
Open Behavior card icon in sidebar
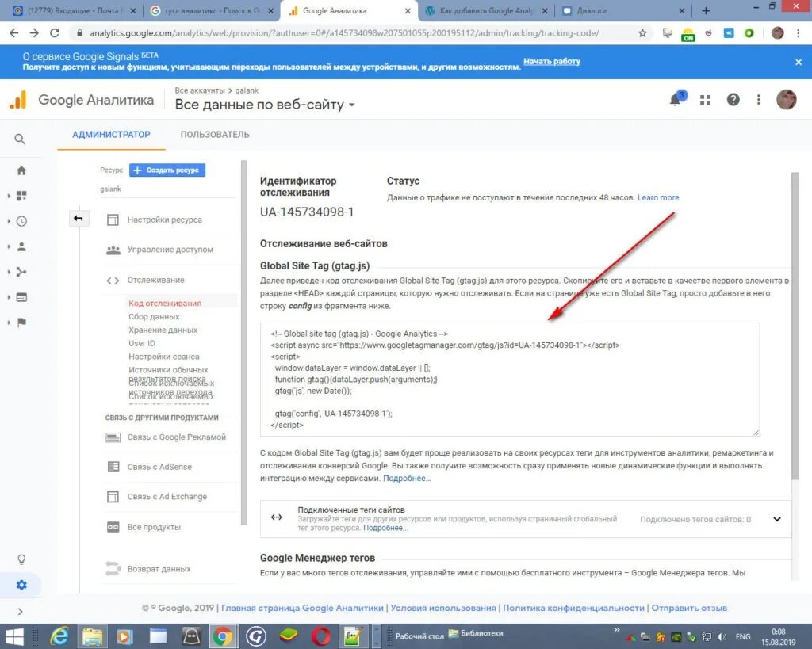(21, 297)
